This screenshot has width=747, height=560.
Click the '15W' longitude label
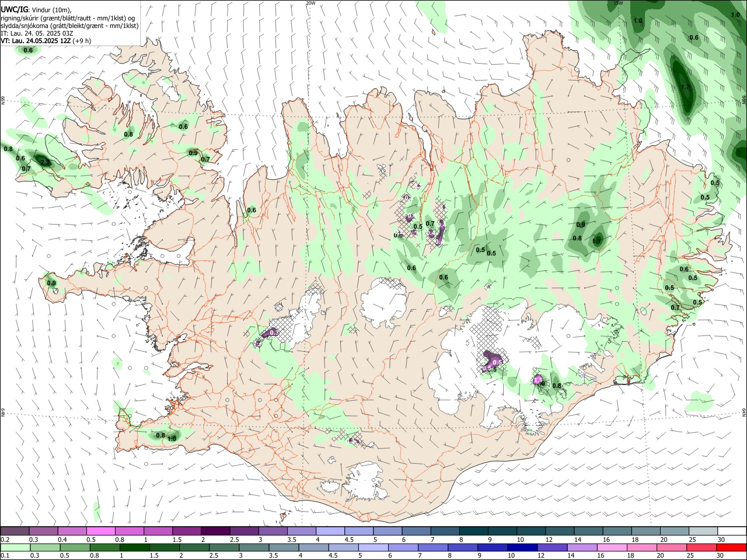619,3
